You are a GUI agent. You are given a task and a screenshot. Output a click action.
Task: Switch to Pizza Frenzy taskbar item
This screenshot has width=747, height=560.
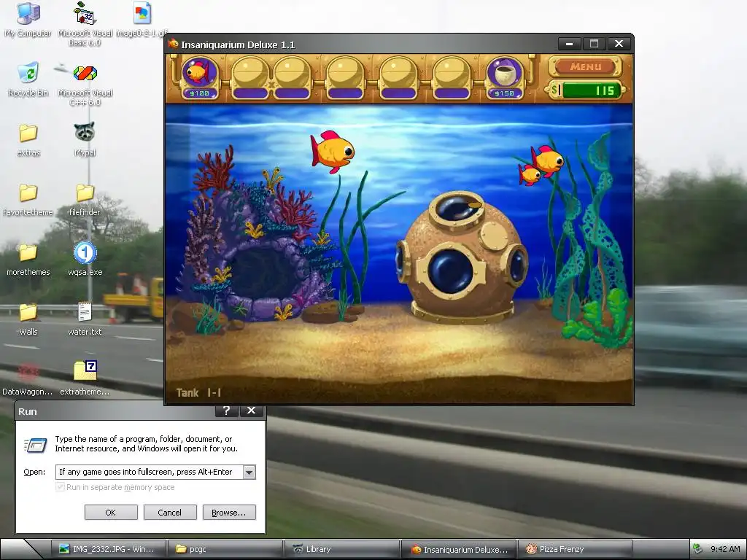pyautogui.click(x=575, y=549)
